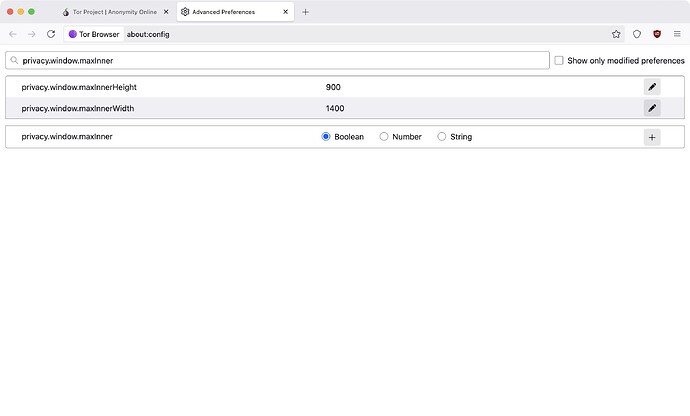Add the new privacy.window.maxInner preference
Viewport: 690px width, 416px height.
click(652, 137)
